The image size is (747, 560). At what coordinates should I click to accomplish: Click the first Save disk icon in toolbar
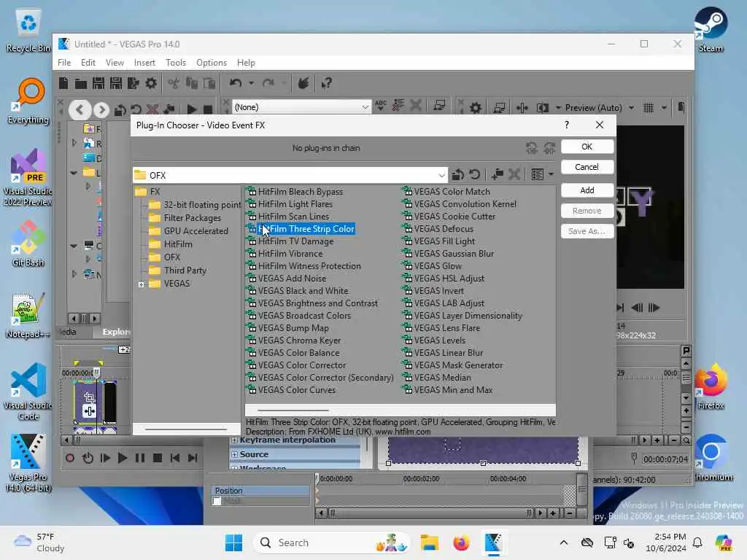[x=98, y=83]
